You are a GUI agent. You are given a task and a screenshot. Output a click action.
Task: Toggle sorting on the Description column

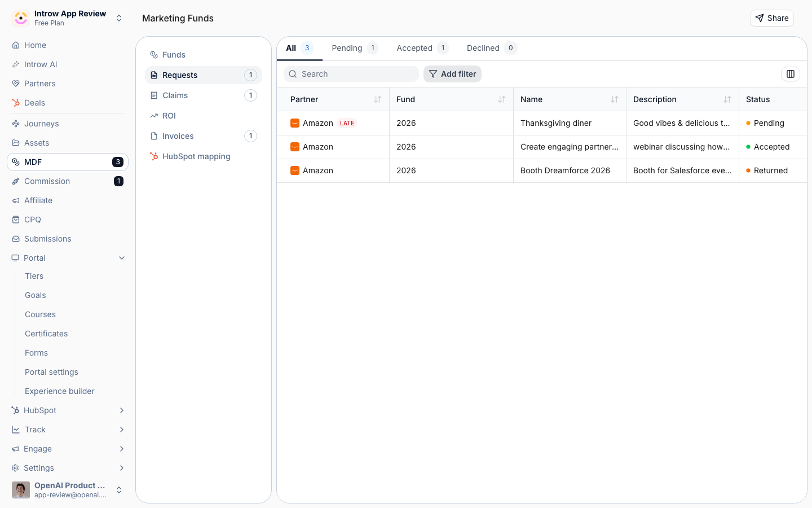(x=727, y=99)
